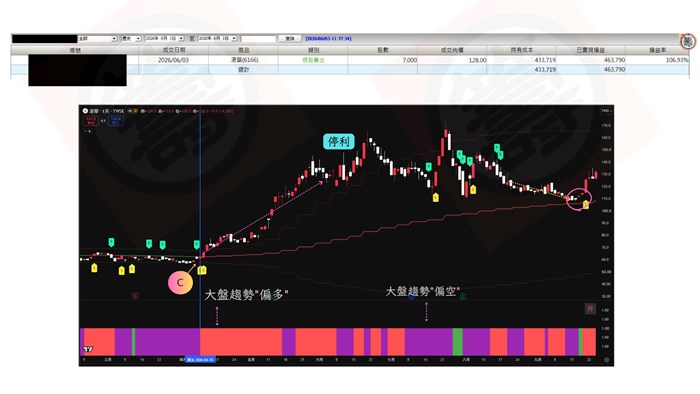Click the 股數 column header
Screen dimensions: 700x394
(x=383, y=50)
